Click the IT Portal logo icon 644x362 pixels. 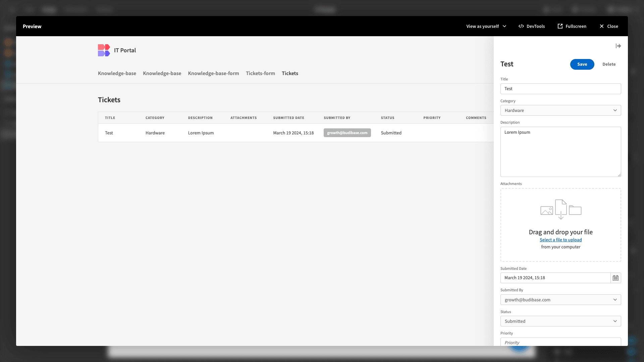[x=104, y=50]
